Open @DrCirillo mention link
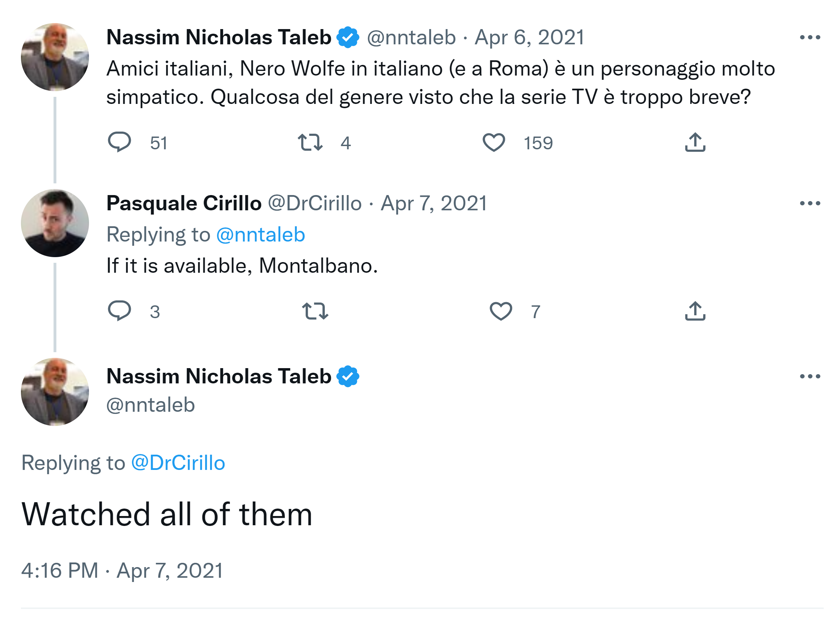Image resolution: width=840 pixels, height=621 pixels. pyautogui.click(x=178, y=463)
